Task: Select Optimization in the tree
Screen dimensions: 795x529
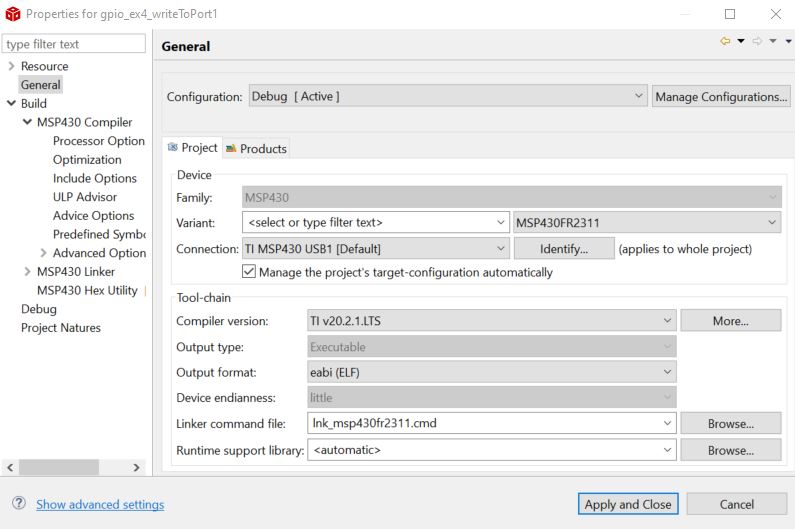Action: pyautogui.click(x=87, y=159)
